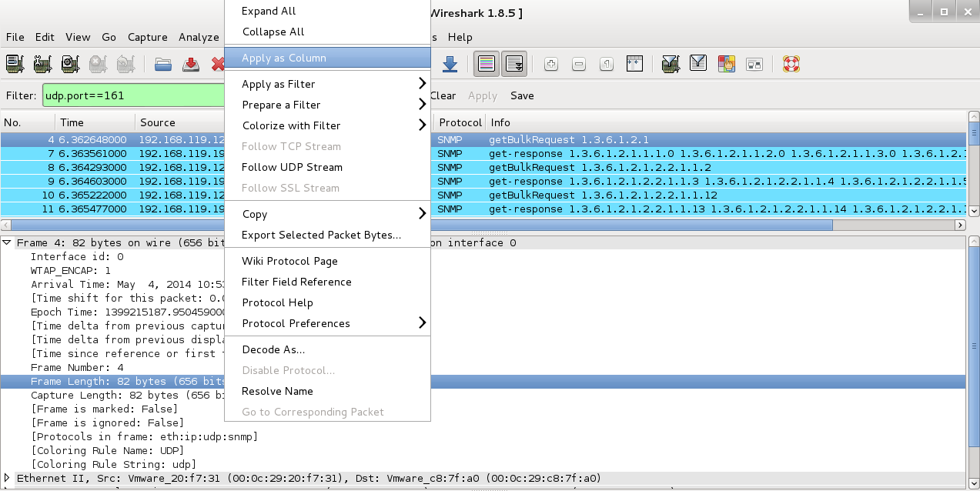Open a capture file folder icon

click(x=163, y=64)
